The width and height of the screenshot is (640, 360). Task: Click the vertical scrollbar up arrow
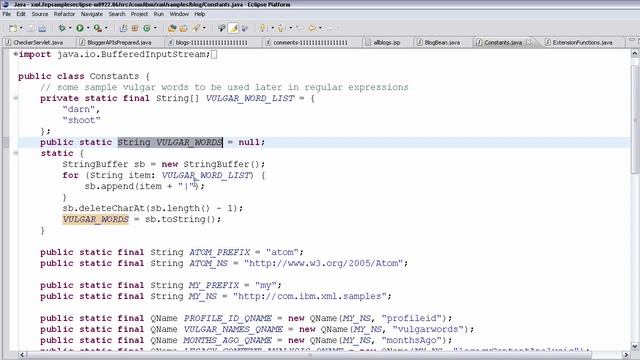coord(635,53)
